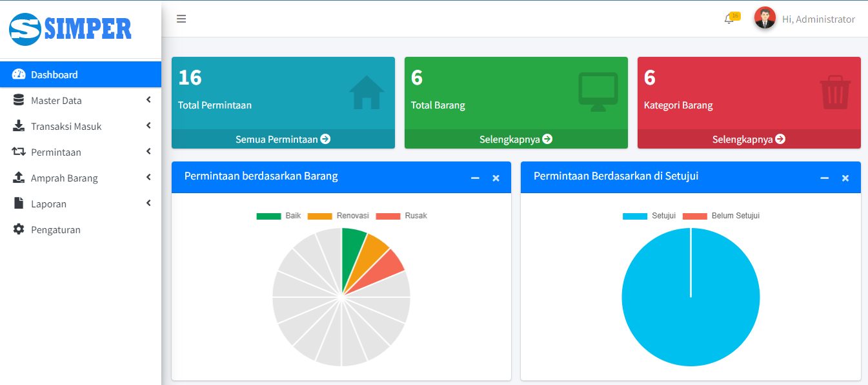Expand the Permintaan chevron
The width and height of the screenshot is (868, 385).
(x=148, y=151)
